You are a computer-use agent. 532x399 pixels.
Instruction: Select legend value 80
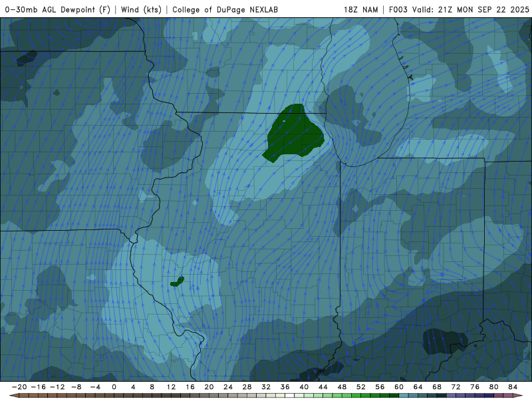[x=494, y=387]
